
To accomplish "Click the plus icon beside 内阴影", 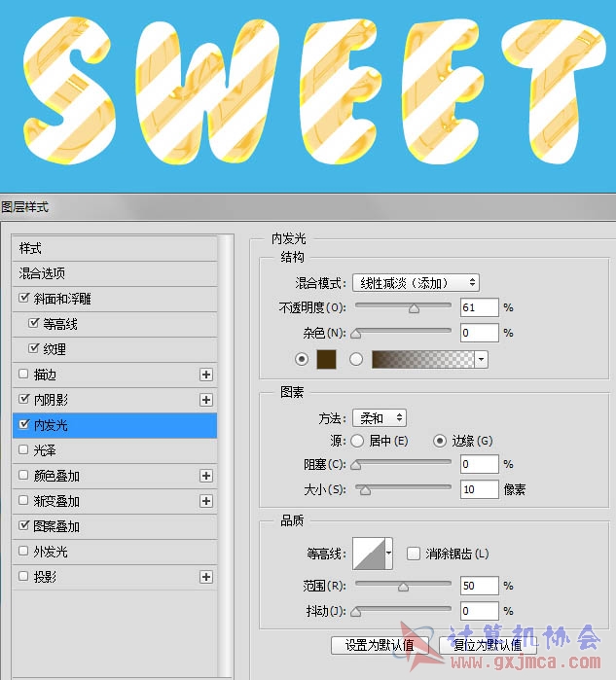I will click(x=206, y=400).
